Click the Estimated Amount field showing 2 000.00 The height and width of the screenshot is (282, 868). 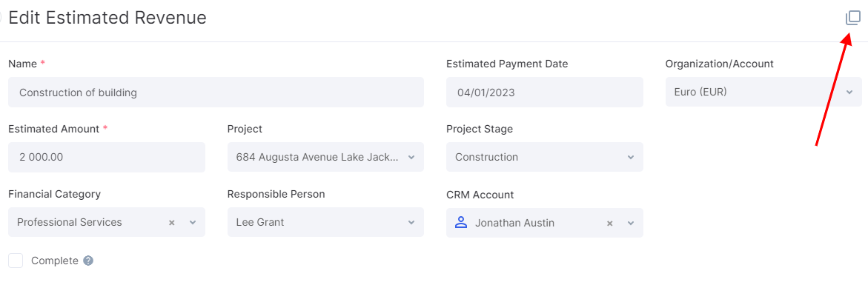coord(107,157)
